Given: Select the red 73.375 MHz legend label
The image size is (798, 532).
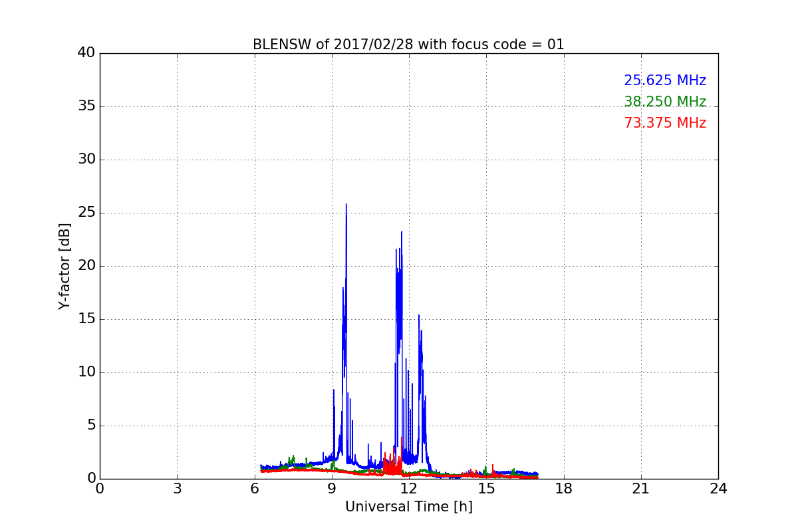Looking at the screenshot, I should coord(665,123).
